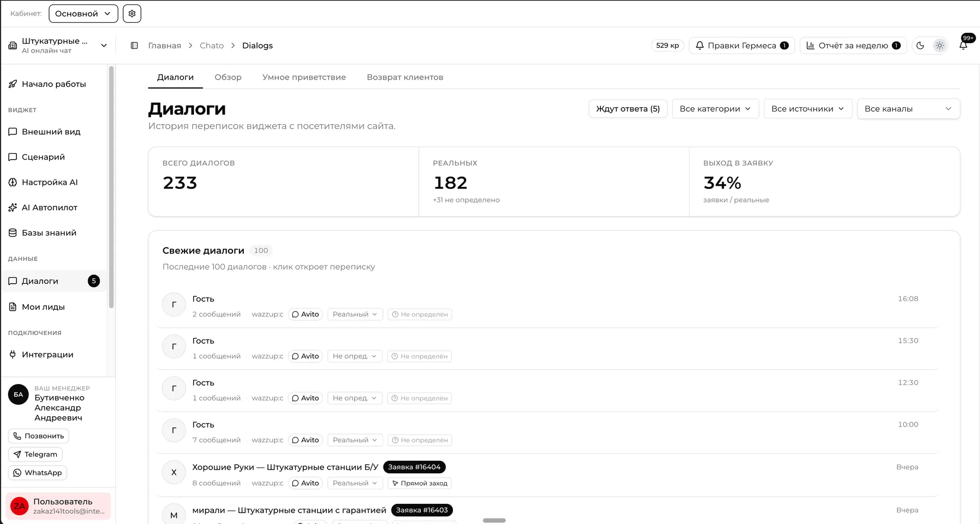Click Telegram paper-plane icon
Image resolution: width=980 pixels, height=524 pixels.
pyautogui.click(x=17, y=454)
